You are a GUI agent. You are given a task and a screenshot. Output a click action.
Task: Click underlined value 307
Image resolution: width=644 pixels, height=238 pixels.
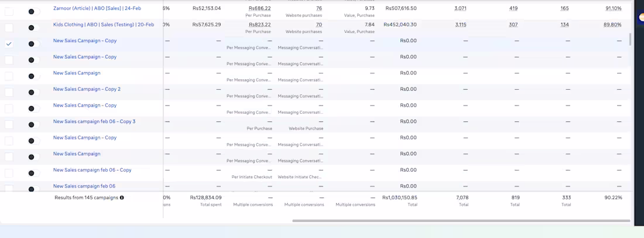pos(513,25)
